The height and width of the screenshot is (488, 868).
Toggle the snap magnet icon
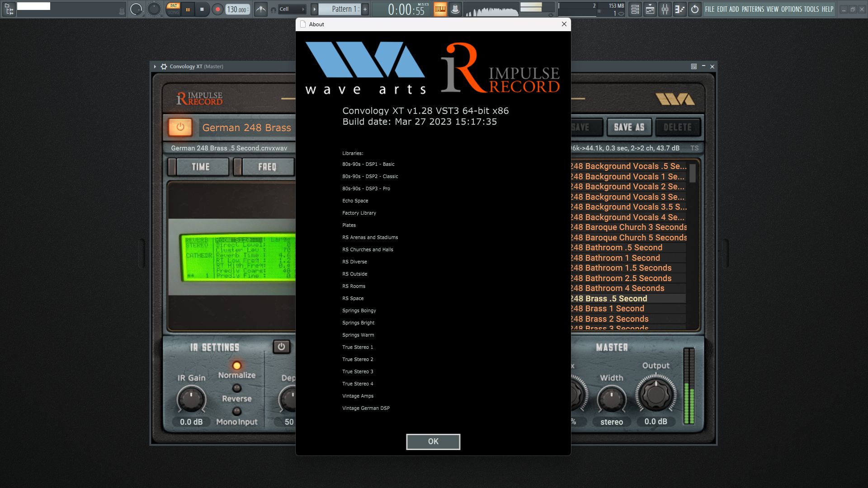(273, 9)
